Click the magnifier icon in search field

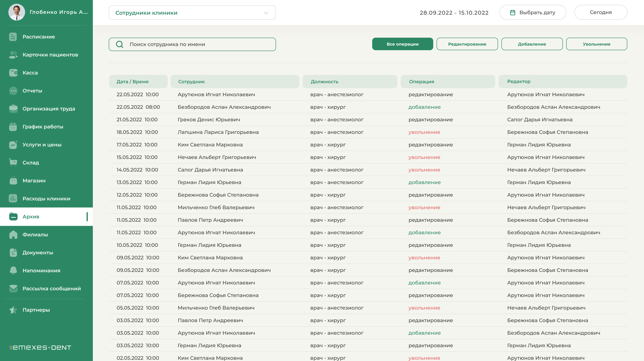click(x=120, y=44)
